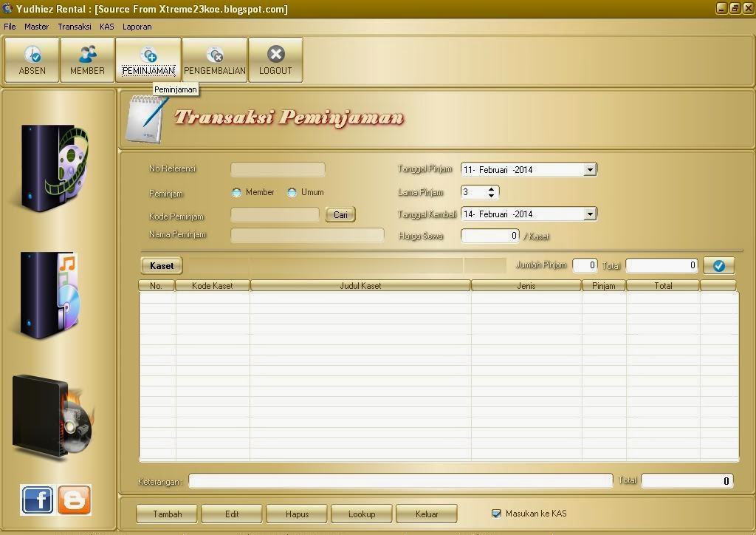Decrease Lama Pinjam with down arrow
The image size is (756, 535).
click(491, 195)
